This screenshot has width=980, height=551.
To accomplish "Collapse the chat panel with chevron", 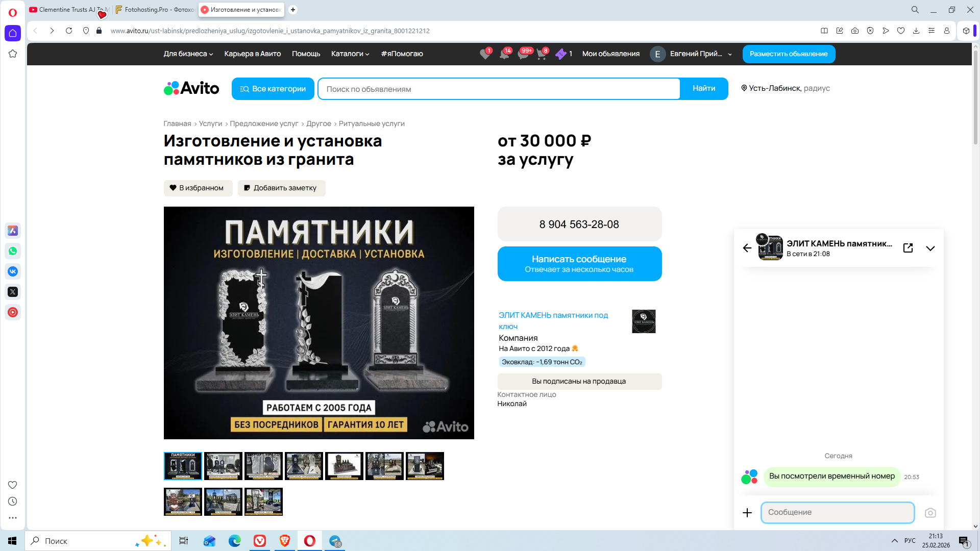I will tap(930, 248).
